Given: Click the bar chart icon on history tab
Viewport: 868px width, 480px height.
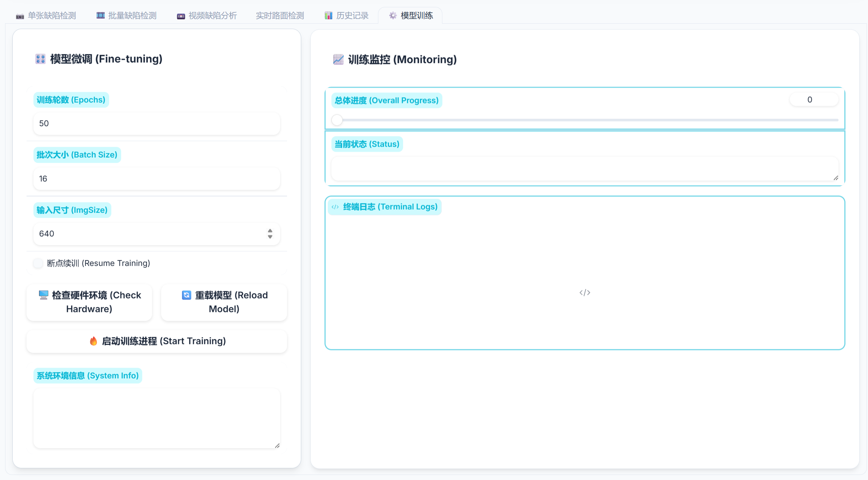Looking at the screenshot, I should [329, 16].
